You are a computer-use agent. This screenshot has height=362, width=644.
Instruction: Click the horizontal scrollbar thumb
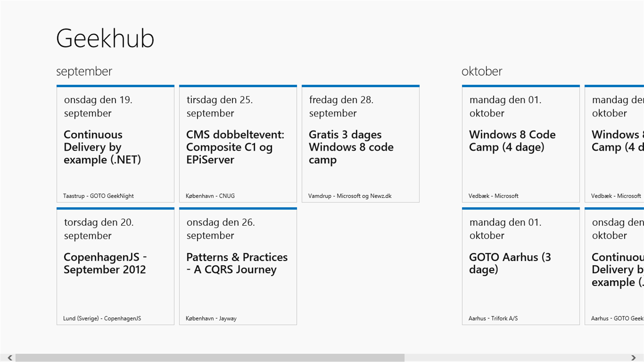tap(210, 358)
